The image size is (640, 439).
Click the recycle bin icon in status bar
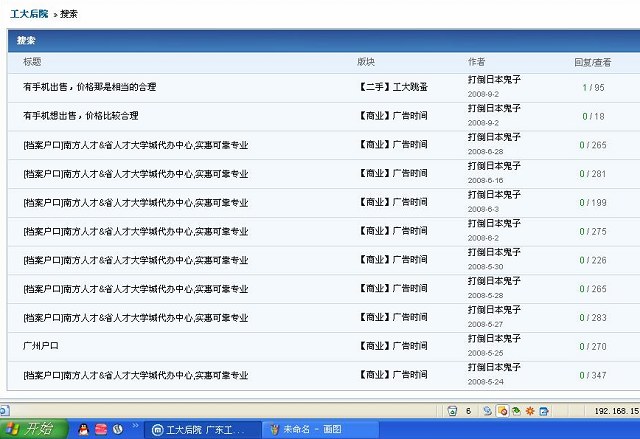(x=452, y=411)
